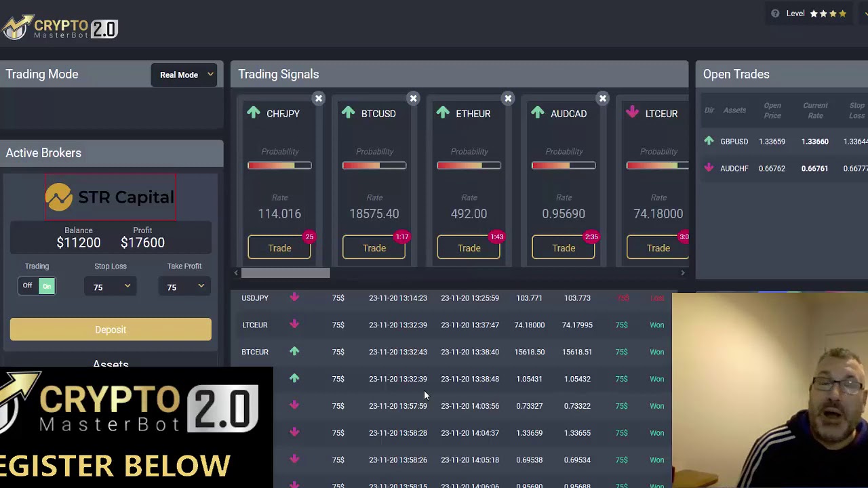The image size is (868, 488).
Task: Click the USDJPY row down arrow
Action: coord(294,298)
